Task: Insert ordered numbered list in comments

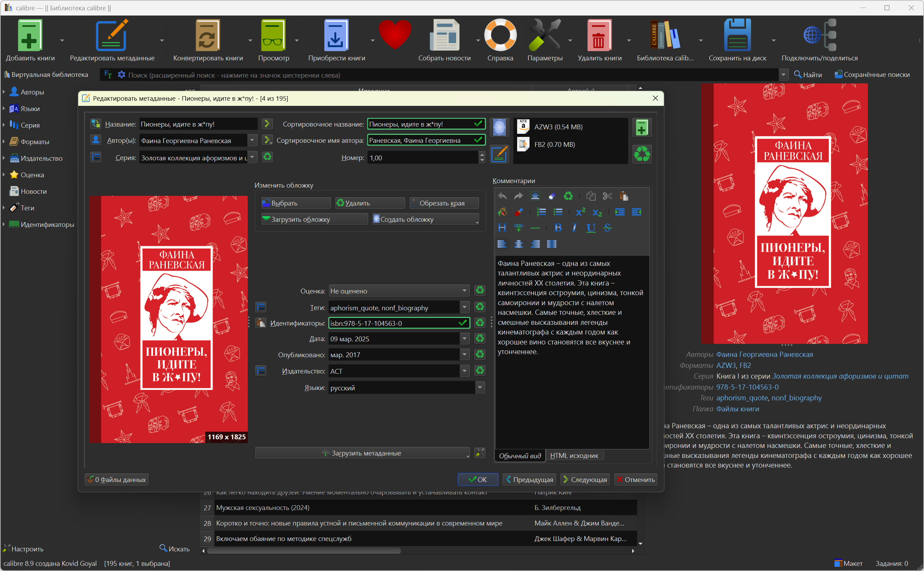Action: (542, 212)
